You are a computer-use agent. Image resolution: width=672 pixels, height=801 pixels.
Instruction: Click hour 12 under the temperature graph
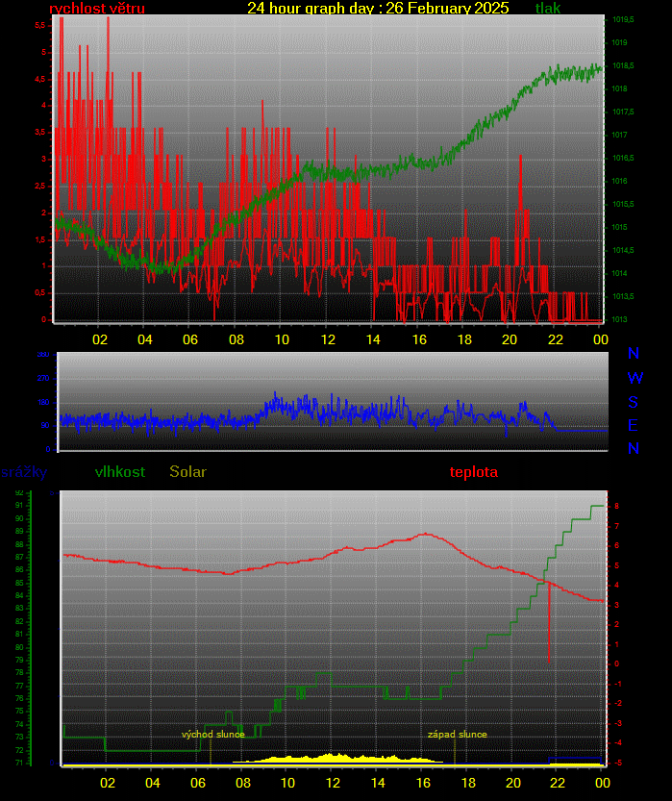(333, 783)
